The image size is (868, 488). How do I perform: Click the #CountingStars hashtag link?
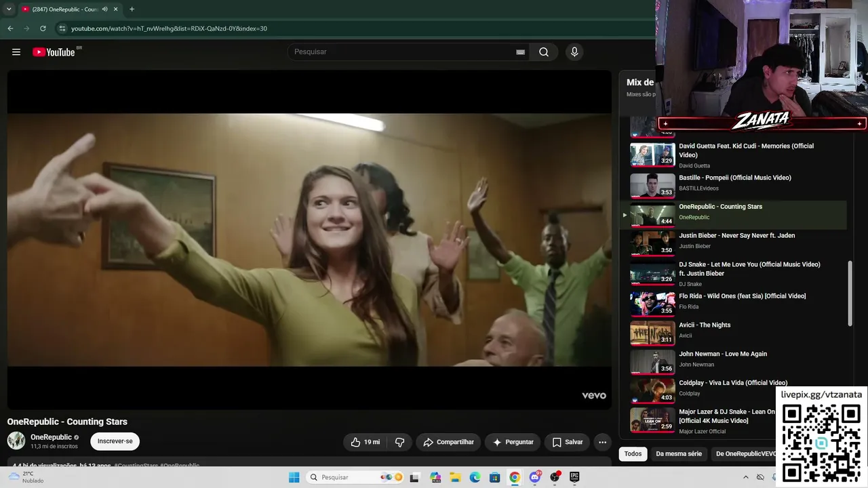(136, 466)
